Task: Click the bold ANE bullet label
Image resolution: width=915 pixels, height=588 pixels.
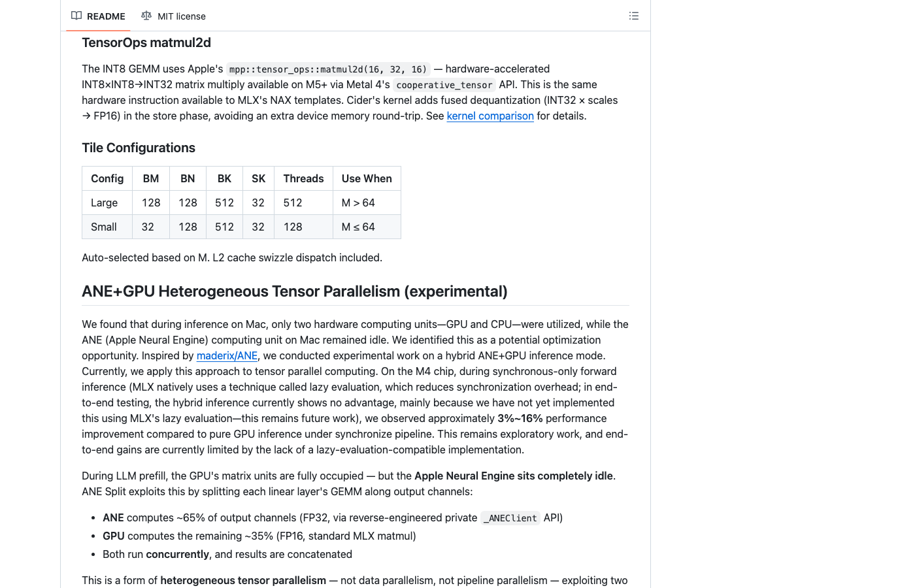Action: [113, 517]
